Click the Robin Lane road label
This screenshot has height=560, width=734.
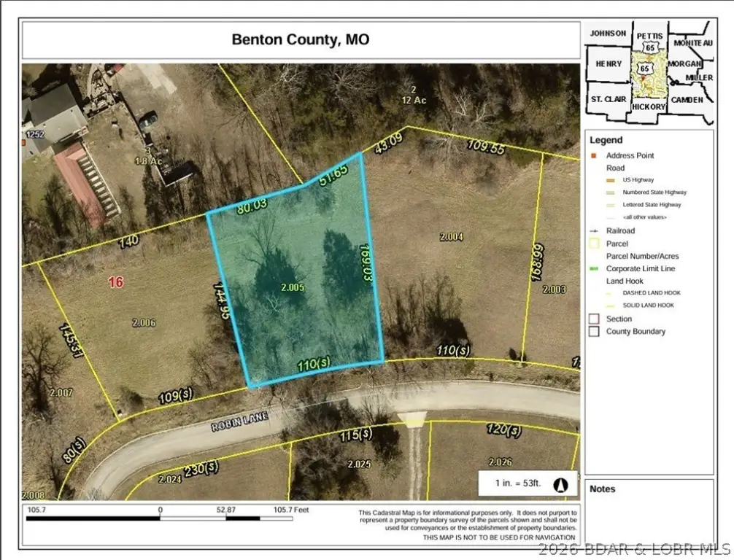239,421
